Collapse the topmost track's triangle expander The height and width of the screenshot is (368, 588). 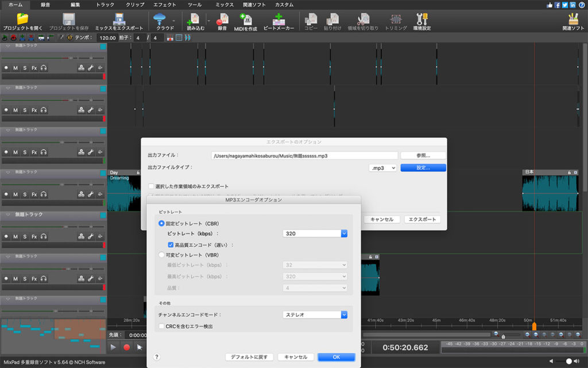tap(7, 45)
